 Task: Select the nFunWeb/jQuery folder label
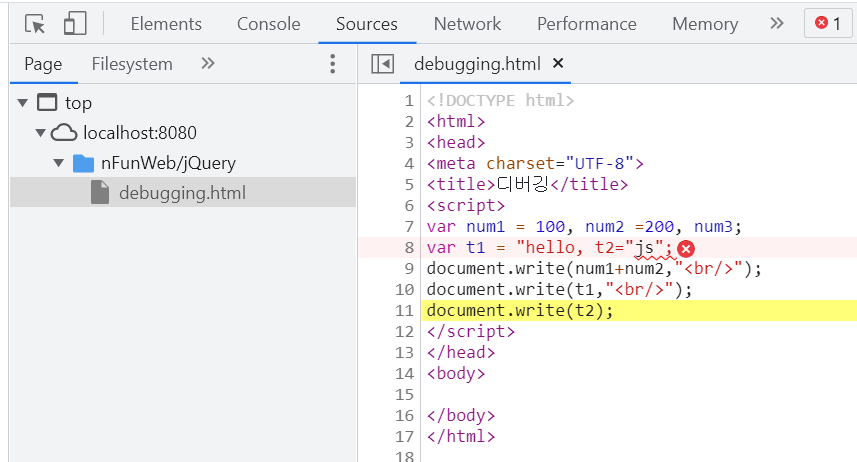point(168,163)
